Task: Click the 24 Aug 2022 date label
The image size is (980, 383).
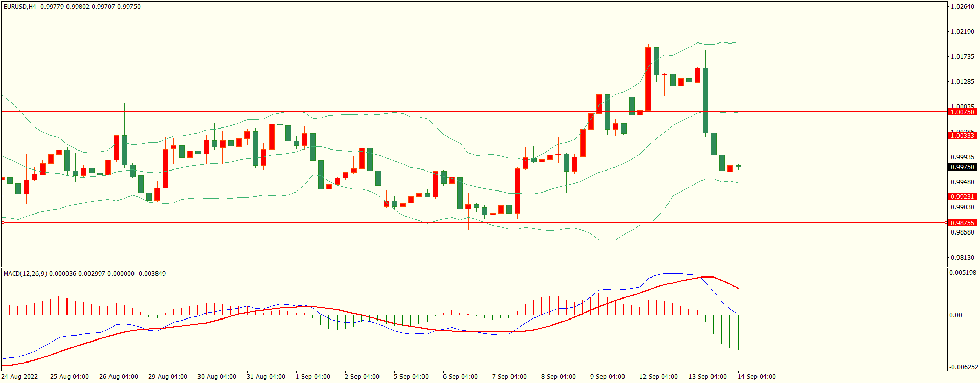Action: click(x=19, y=377)
